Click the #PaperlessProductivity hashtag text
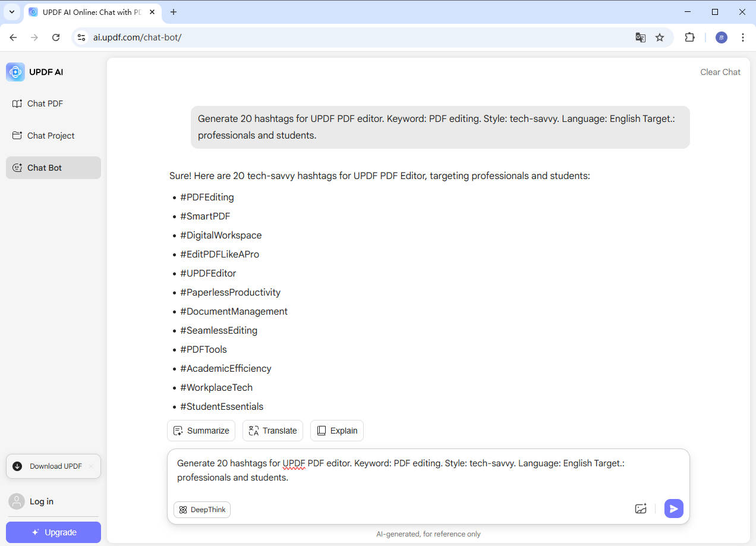The image size is (756, 546). click(231, 292)
